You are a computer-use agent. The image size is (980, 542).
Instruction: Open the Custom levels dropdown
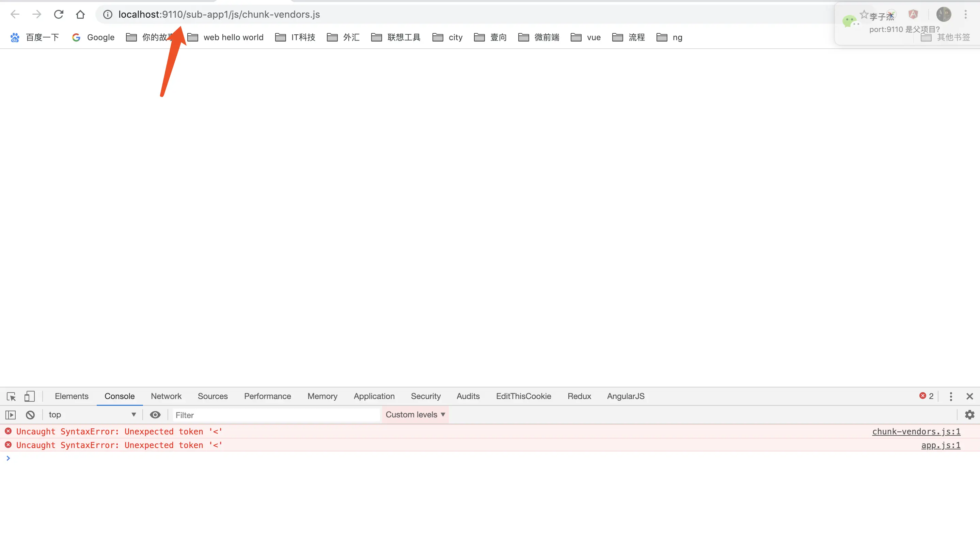click(415, 415)
